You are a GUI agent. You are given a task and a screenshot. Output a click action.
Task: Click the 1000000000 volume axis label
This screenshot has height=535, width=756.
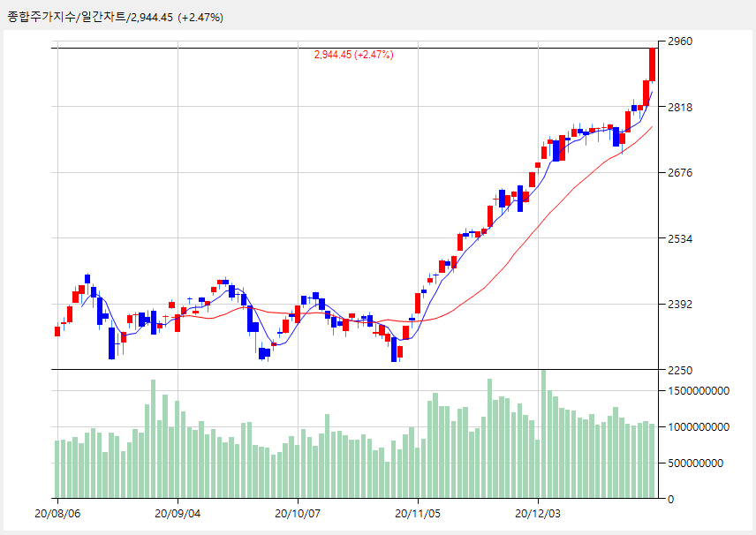699,427
